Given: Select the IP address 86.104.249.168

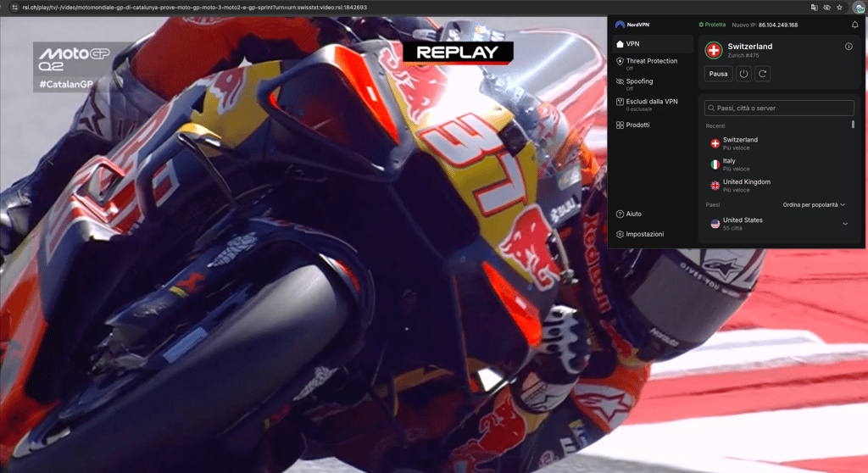Looking at the screenshot, I should 778,25.
